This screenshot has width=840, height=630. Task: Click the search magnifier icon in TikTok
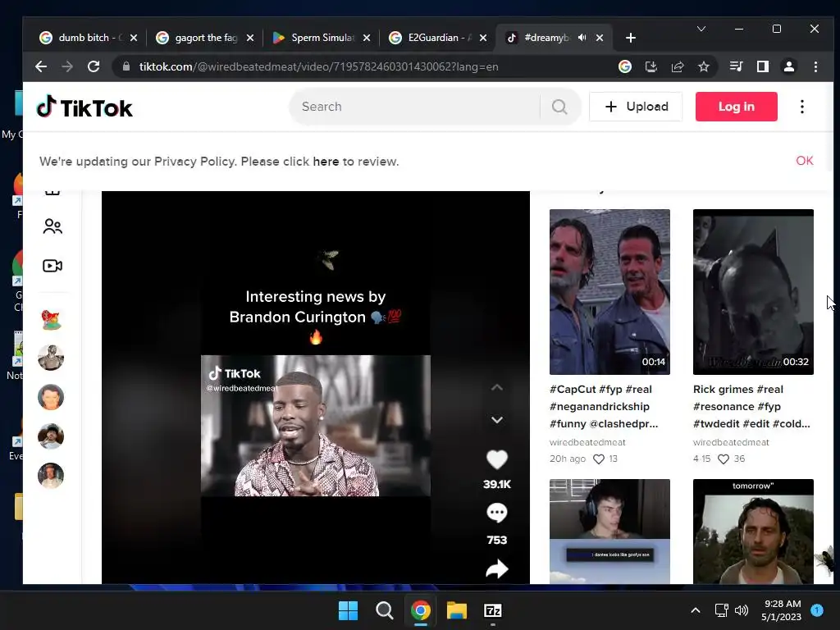[559, 107]
